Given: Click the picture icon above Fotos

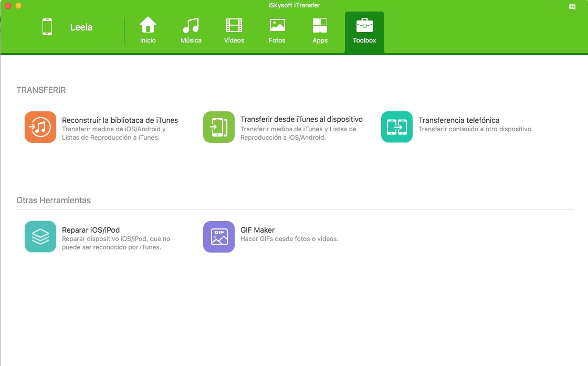Looking at the screenshot, I should pos(278,25).
